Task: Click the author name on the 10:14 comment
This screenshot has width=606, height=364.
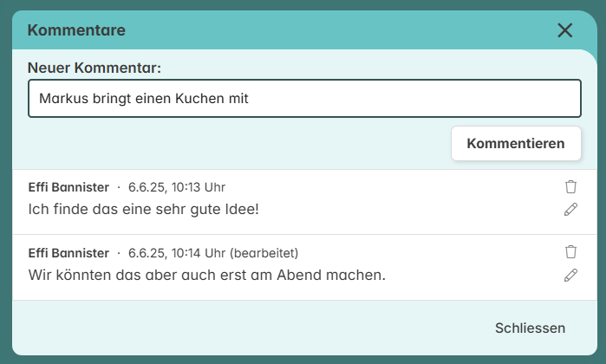Action: (x=68, y=253)
